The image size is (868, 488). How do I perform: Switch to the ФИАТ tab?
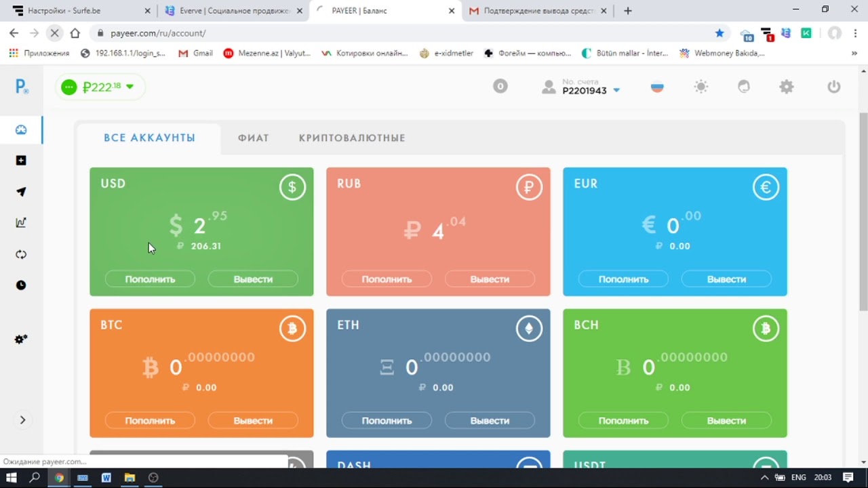[x=254, y=138]
